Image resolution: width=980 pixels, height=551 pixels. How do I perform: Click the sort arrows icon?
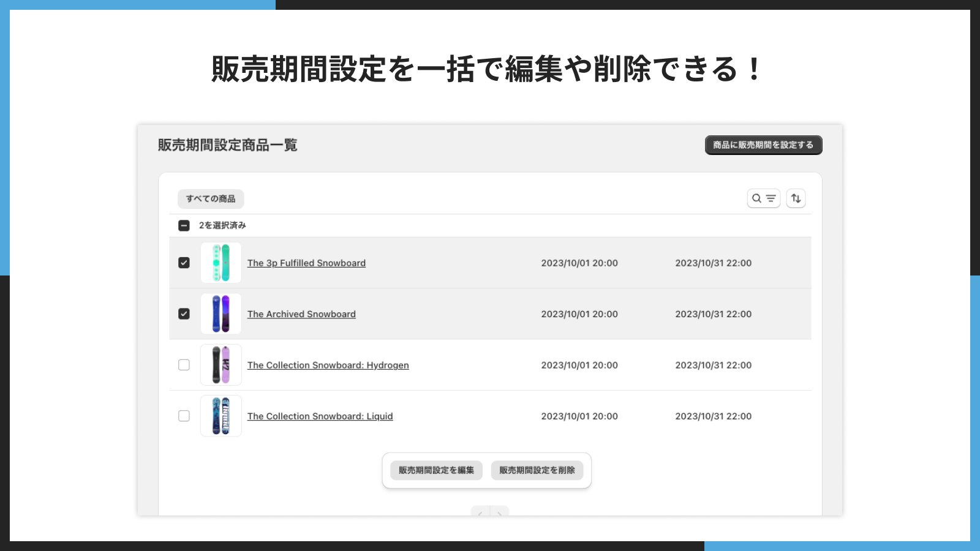pos(796,198)
